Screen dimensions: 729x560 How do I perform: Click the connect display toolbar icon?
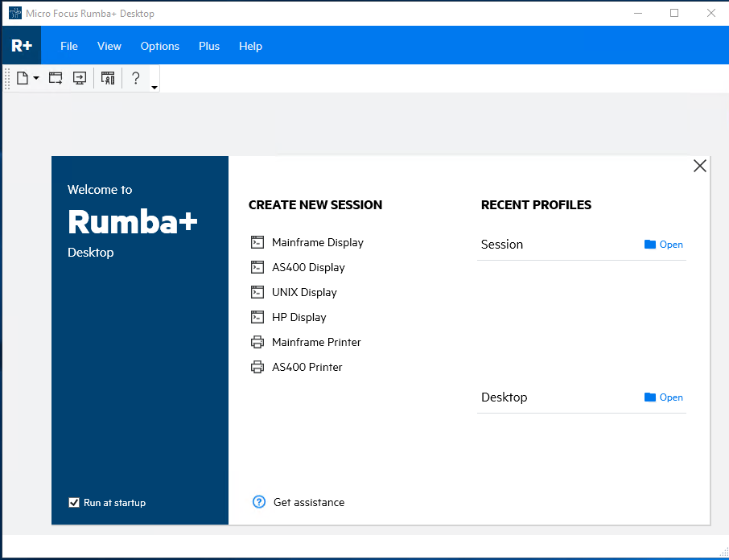(79, 77)
